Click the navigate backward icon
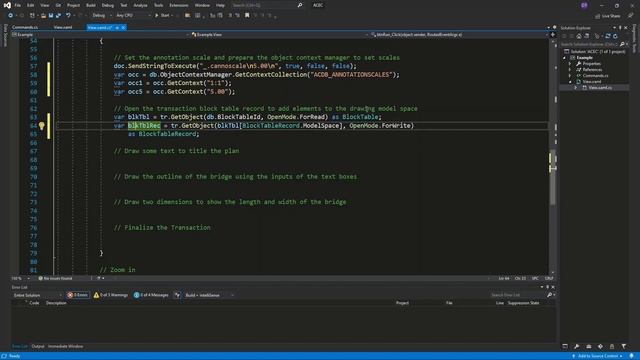 coord(10,16)
